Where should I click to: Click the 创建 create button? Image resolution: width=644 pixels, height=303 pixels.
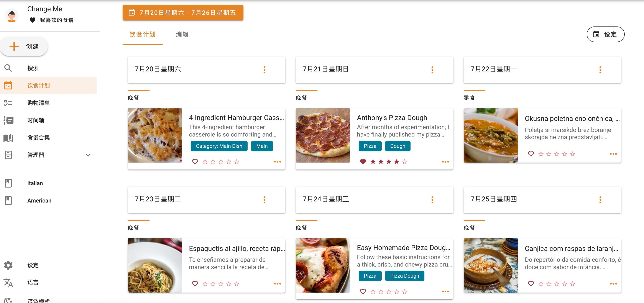coord(24,46)
